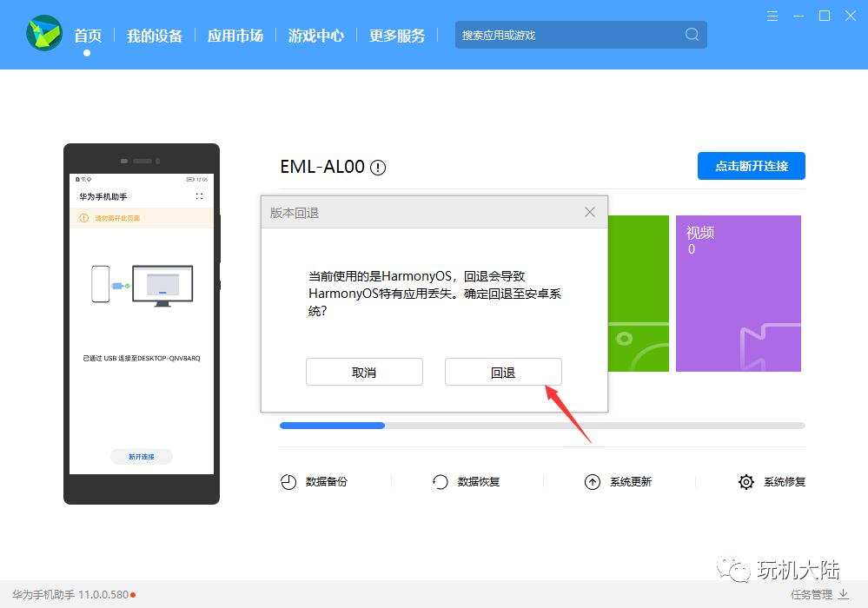The height and width of the screenshot is (608, 868).
Task: Click the HiSuite logo in the top bar
Action: (x=43, y=35)
